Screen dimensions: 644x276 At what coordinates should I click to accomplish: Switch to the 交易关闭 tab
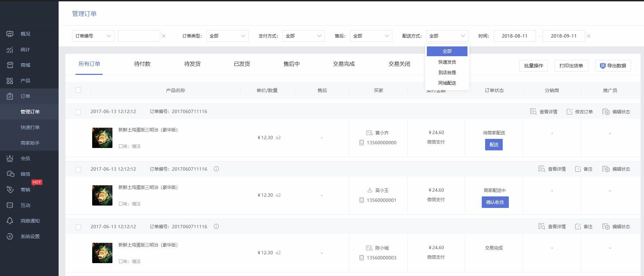point(399,64)
